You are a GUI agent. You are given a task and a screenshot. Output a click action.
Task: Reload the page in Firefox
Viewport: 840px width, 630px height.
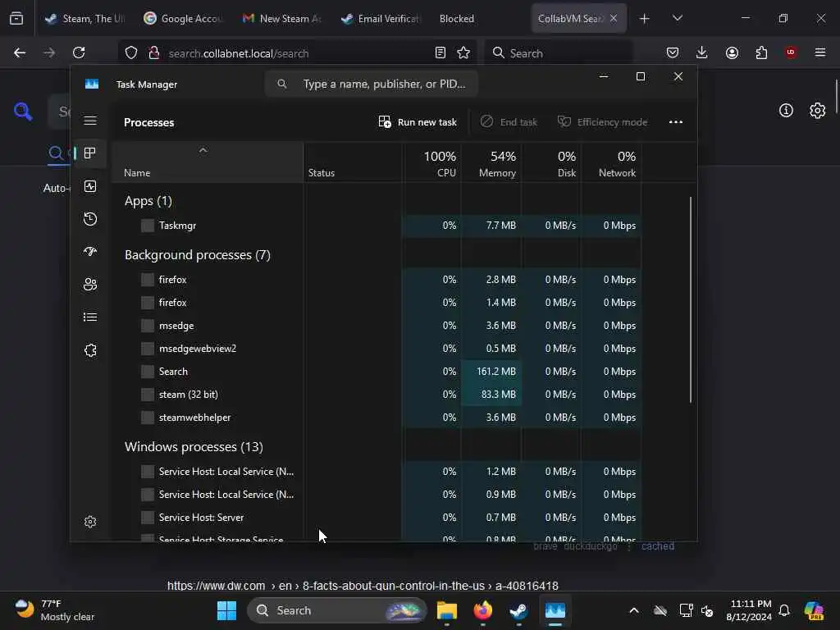pos(79,52)
